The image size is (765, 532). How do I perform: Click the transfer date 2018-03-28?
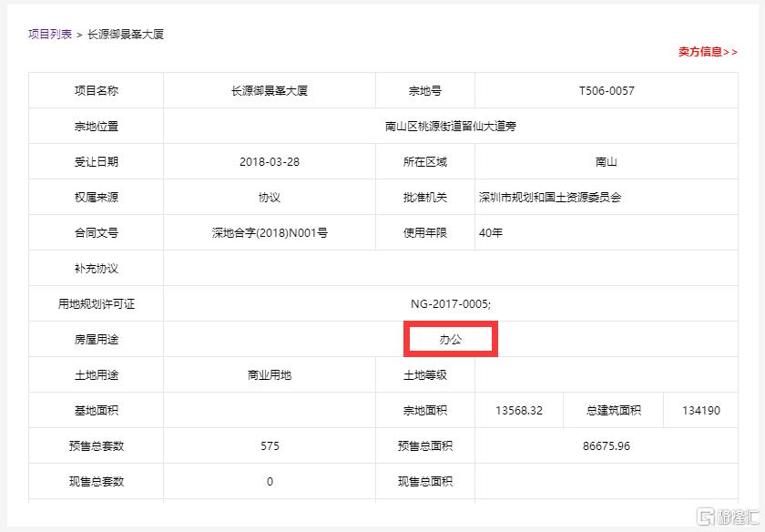coord(270,162)
